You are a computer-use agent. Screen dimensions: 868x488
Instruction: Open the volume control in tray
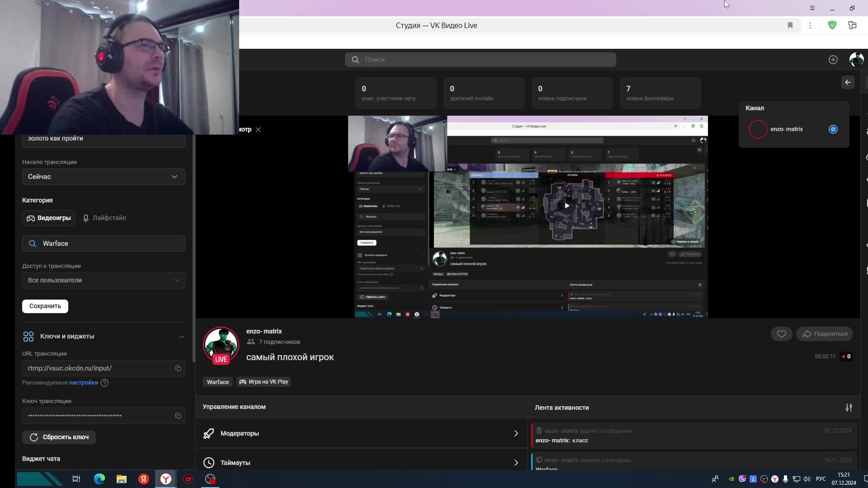807,479
